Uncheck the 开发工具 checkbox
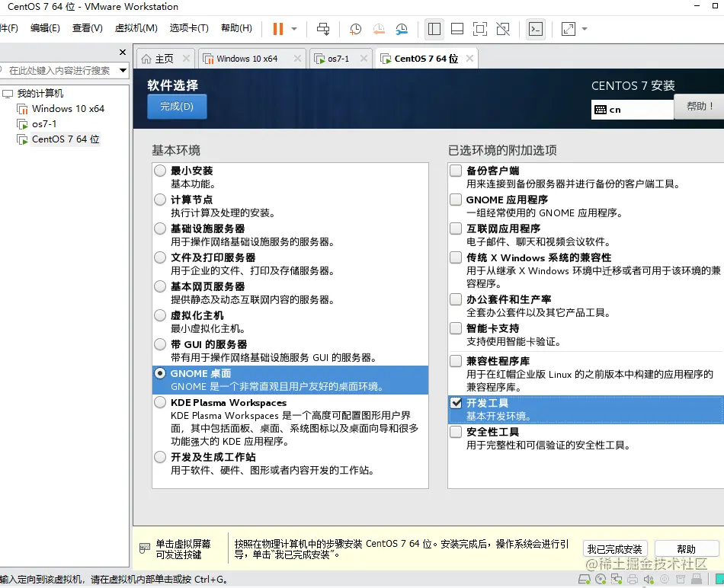724x588 pixels. pos(456,403)
